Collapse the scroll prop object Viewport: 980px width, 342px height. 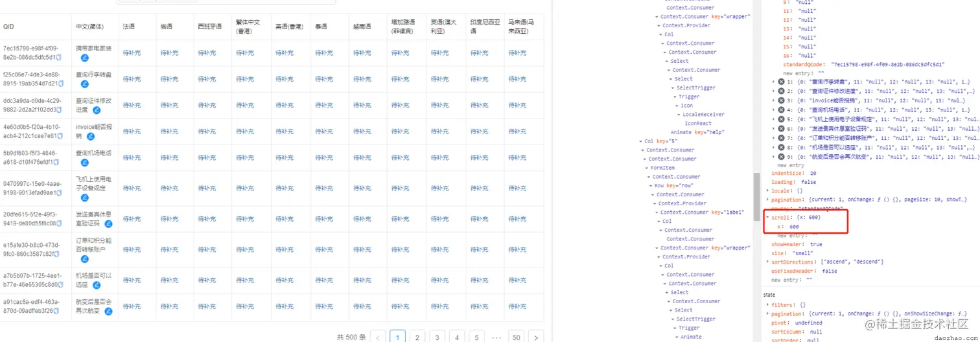tap(768, 218)
